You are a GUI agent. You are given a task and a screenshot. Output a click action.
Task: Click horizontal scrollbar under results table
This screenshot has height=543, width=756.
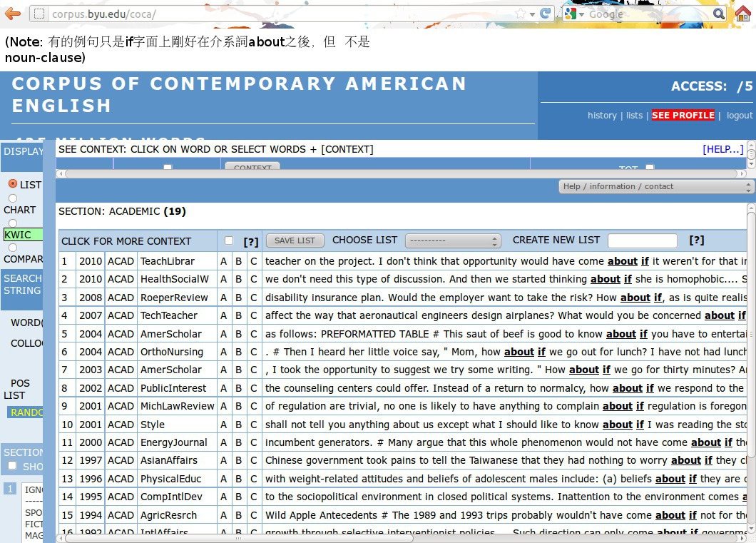coord(239,539)
